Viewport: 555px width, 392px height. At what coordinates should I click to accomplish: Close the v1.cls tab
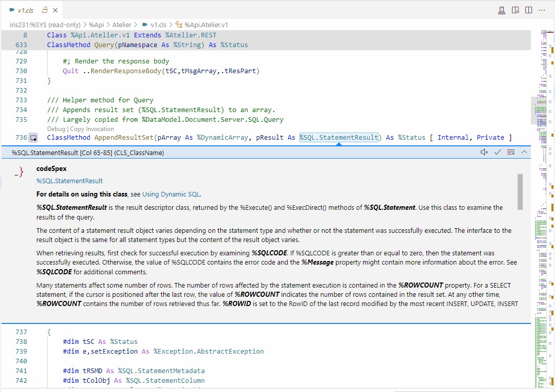[x=55, y=10]
